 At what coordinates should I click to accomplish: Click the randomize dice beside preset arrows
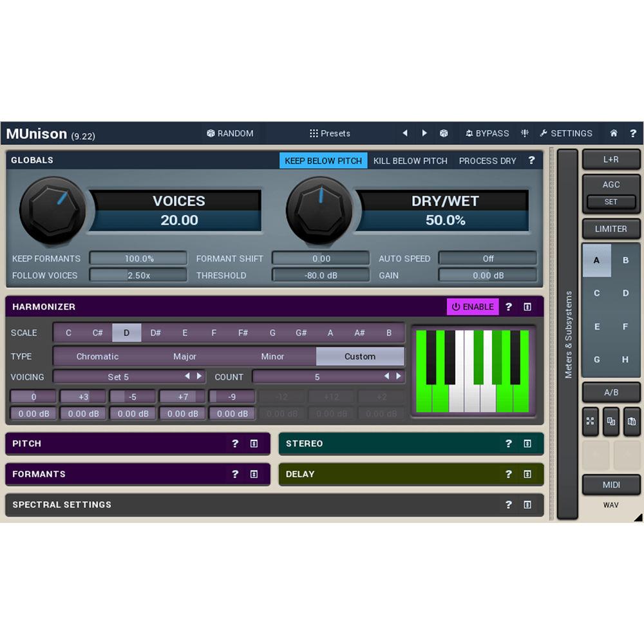click(444, 133)
